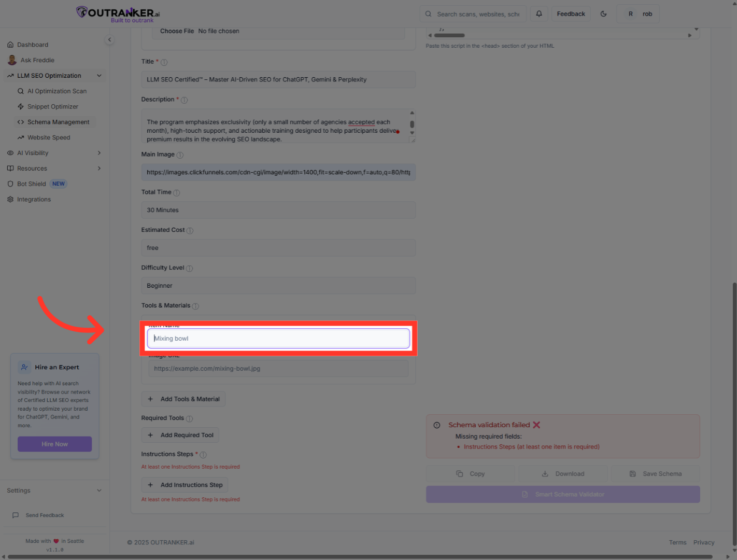
Task: Open the Terms link in footer
Action: point(677,543)
